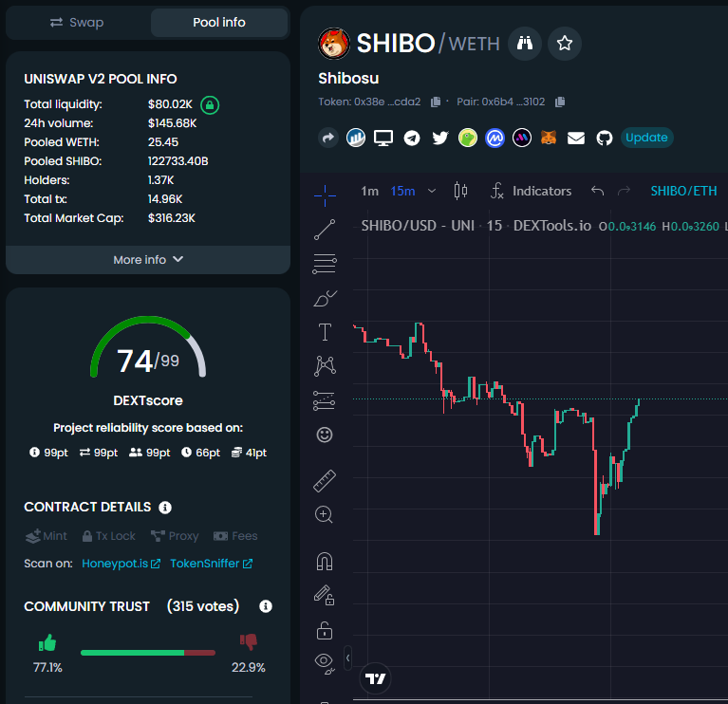728x704 pixels.
Task: Select the 15m timeframe
Action: coord(402,192)
